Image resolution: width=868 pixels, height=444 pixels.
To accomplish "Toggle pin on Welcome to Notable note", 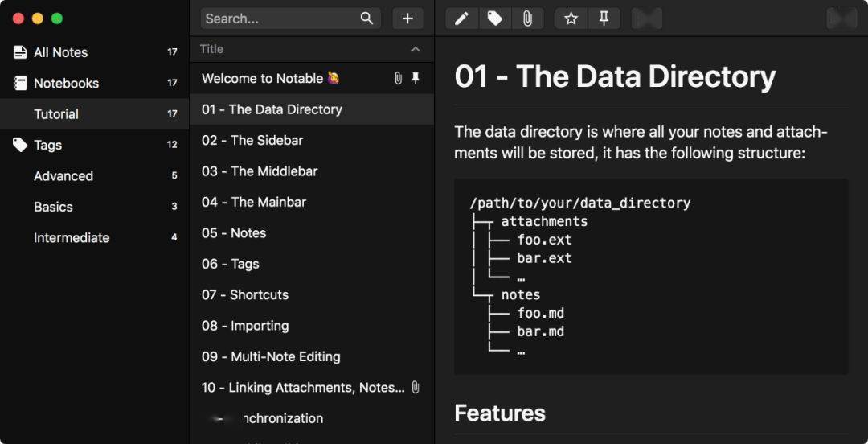I will tap(416, 79).
